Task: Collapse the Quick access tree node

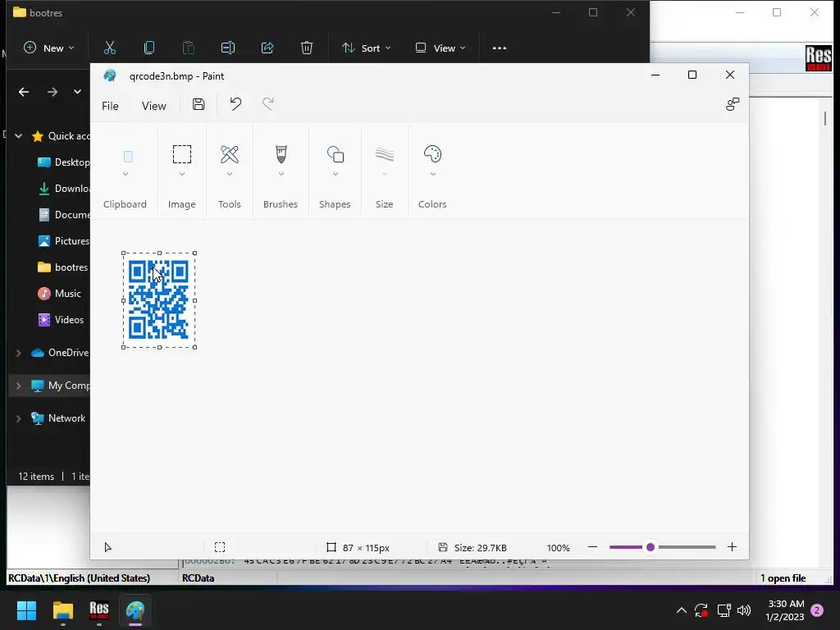Action: click(x=19, y=136)
